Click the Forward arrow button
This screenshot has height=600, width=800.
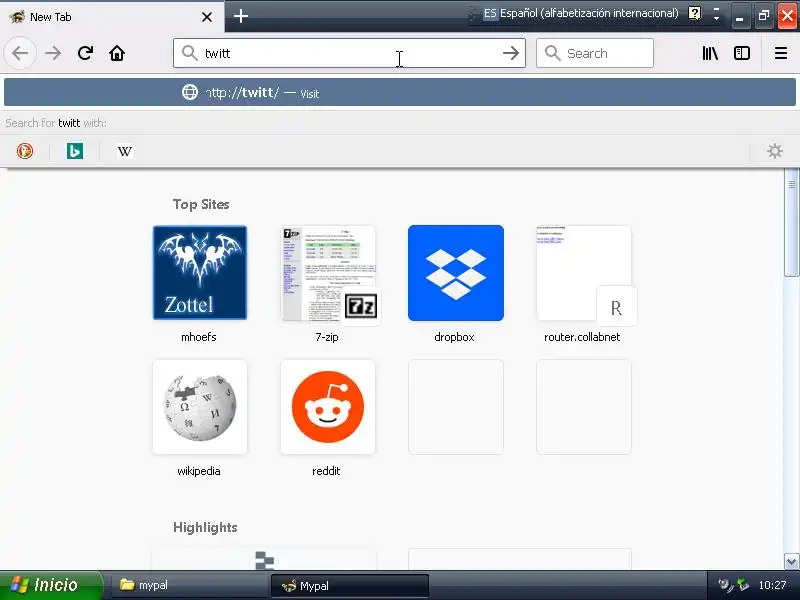coord(53,53)
